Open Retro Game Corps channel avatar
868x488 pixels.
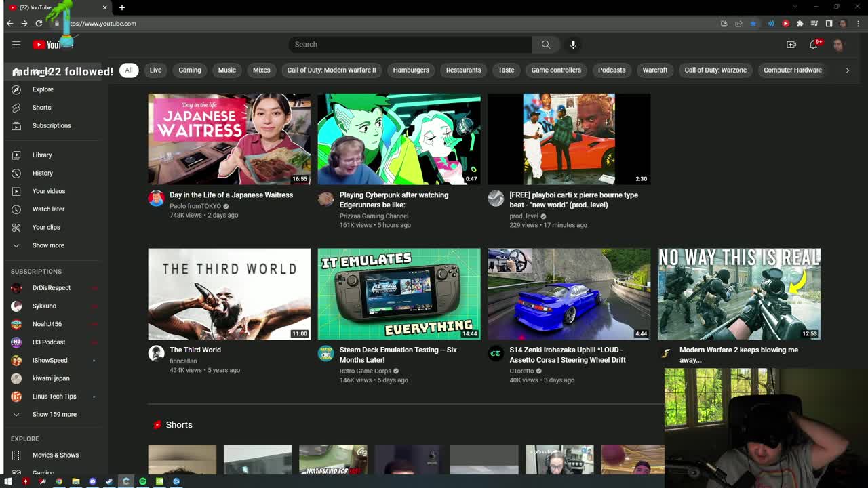coord(326,353)
